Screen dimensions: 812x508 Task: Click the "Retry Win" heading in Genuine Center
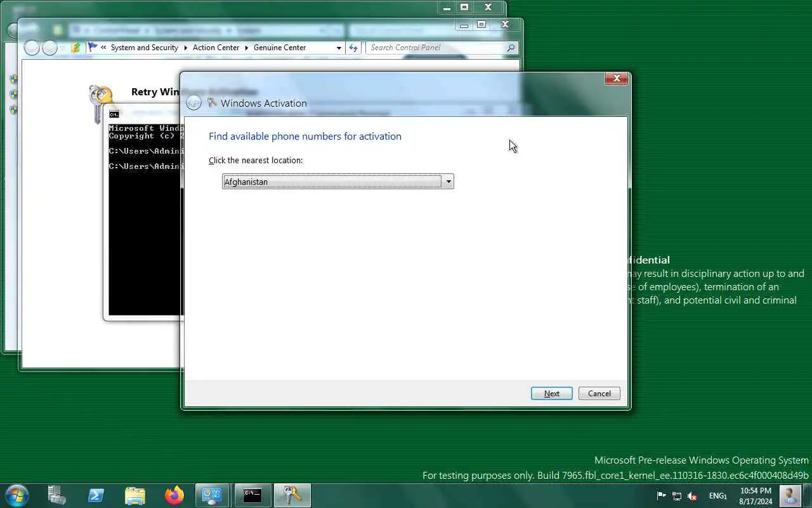155,91
